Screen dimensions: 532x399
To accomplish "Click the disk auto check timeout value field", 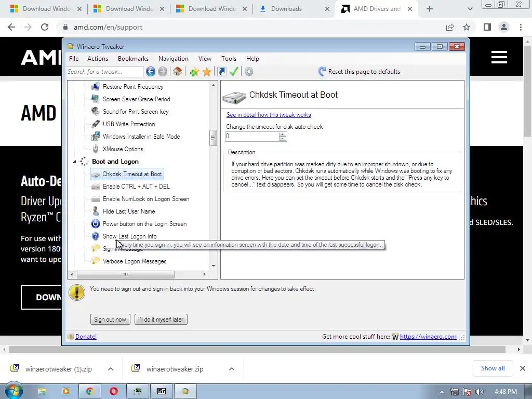I will 252,137.
